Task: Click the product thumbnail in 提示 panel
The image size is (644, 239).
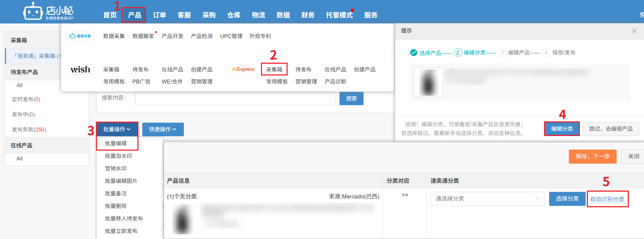Action: point(428,82)
